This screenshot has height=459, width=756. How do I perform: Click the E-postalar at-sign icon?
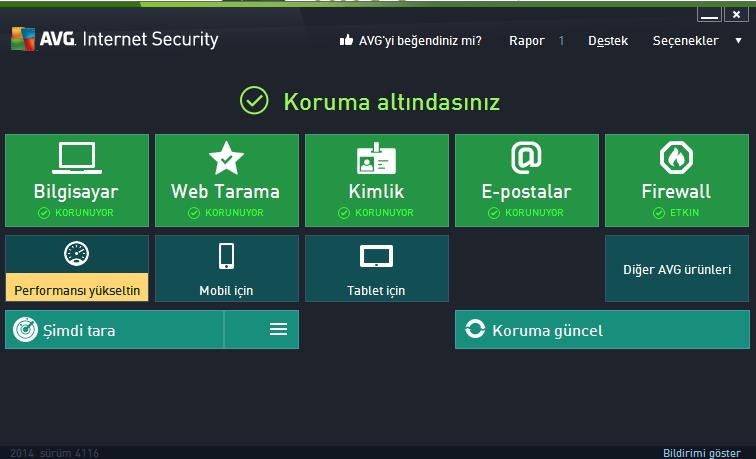pyautogui.click(x=526, y=158)
